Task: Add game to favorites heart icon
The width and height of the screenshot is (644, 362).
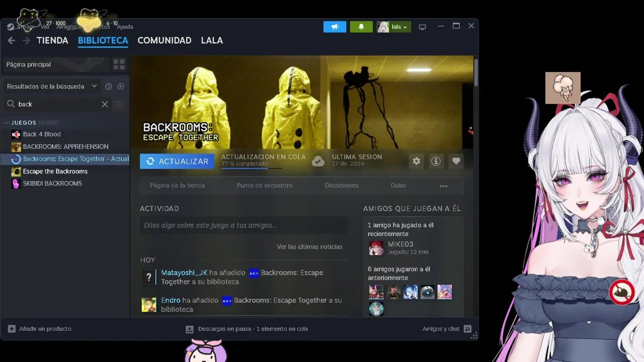Action: tap(456, 161)
